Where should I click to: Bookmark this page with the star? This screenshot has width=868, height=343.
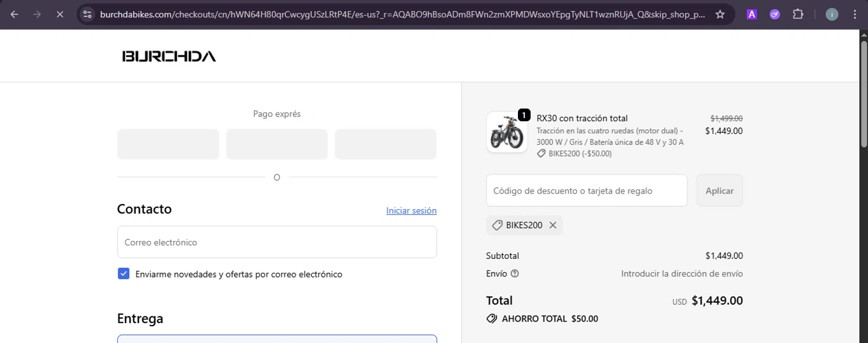coord(720,14)
